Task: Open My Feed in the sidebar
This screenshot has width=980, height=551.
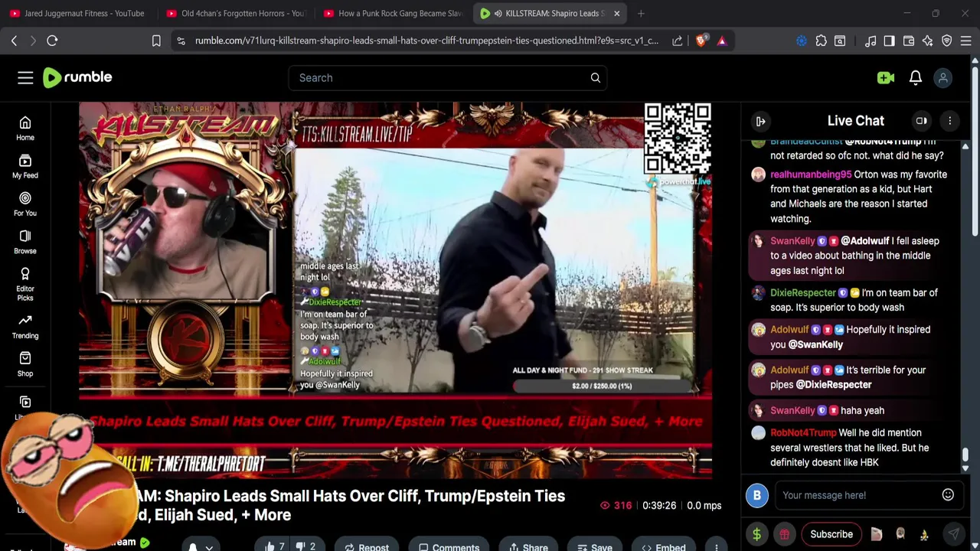Action: coord(25,166)
